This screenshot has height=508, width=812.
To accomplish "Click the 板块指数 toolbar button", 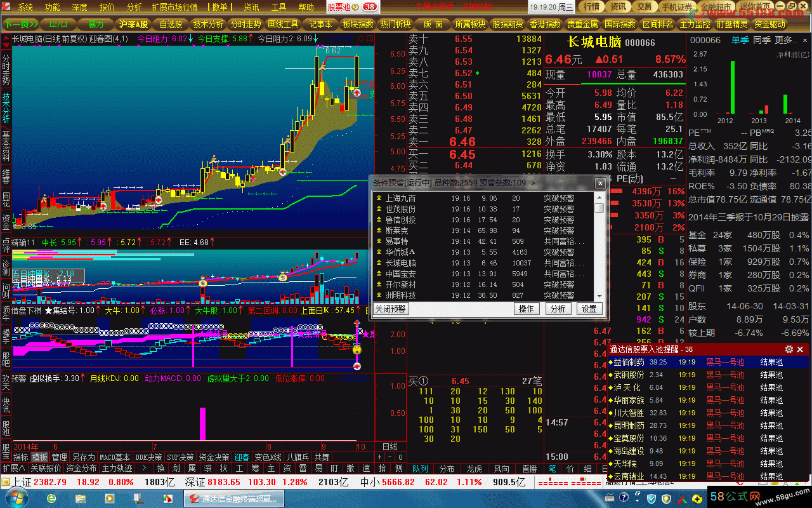I will point(358,24).
